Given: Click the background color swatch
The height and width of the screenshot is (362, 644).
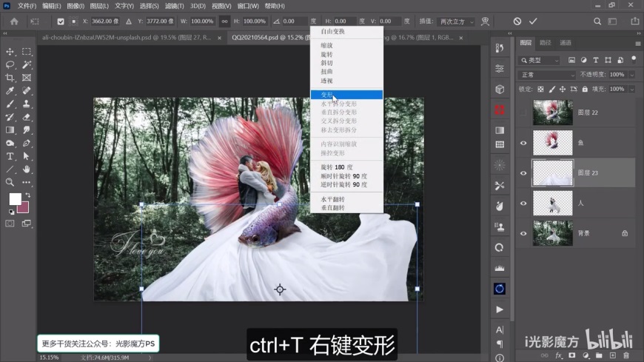Looking at the screenshot, I should point(24,208).
